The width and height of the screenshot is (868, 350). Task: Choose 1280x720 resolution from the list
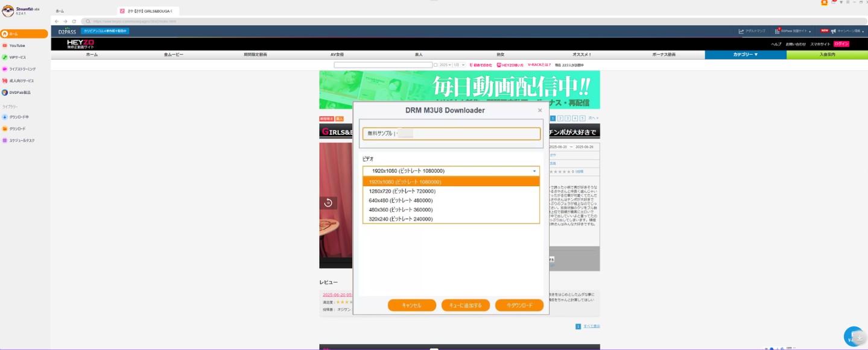coord(402,191)
